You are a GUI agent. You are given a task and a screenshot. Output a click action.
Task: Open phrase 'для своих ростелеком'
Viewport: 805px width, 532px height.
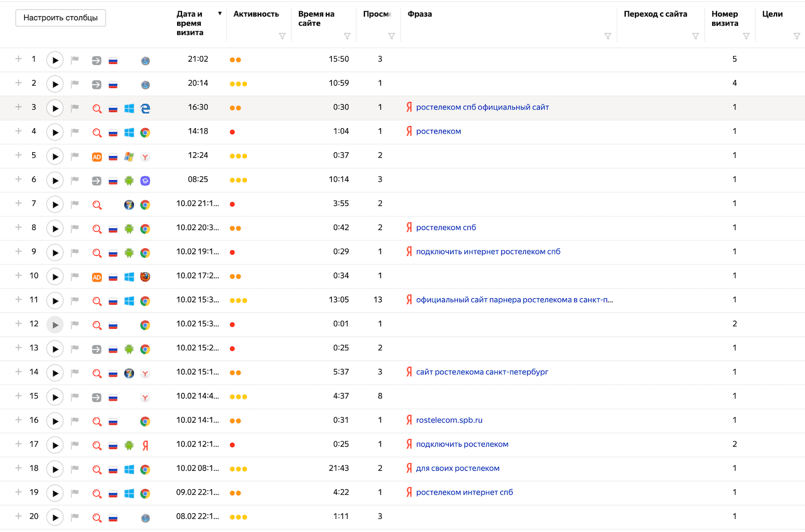point(458,468)
